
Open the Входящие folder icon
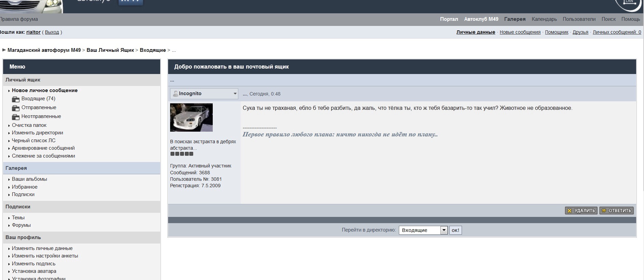(16, 99)
